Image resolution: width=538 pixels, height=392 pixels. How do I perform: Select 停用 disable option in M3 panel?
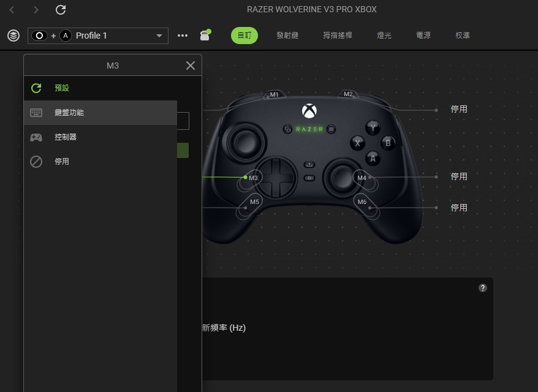[100, 162]
